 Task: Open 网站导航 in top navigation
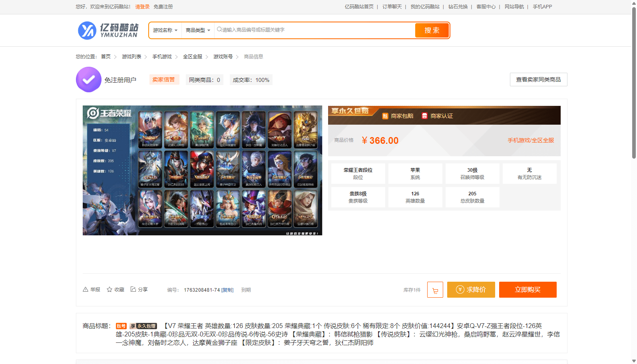pos(514,7)
